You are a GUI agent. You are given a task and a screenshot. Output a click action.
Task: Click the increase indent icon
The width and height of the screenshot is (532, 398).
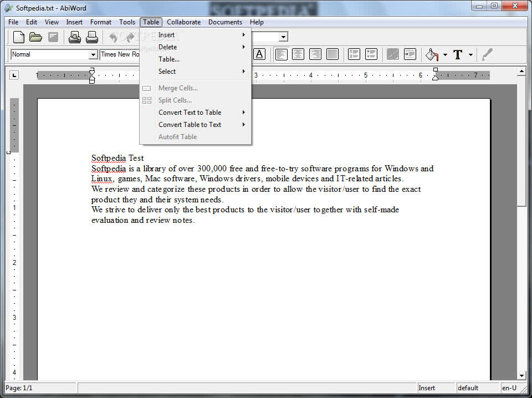[410, 54]
